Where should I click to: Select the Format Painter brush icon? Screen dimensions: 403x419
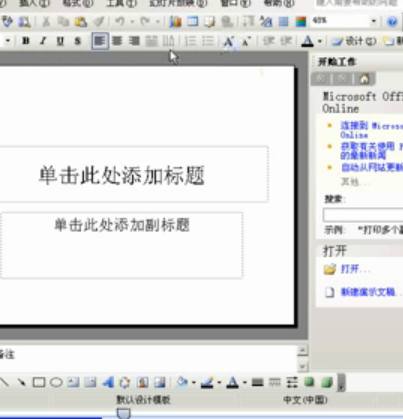[x=99, y=22]
